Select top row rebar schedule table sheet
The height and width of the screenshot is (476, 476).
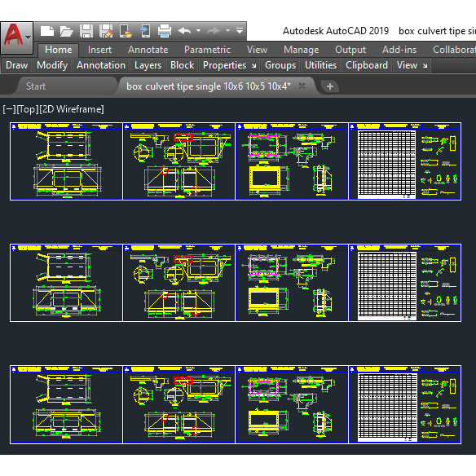pyautogui.click(x=405, y=161)
